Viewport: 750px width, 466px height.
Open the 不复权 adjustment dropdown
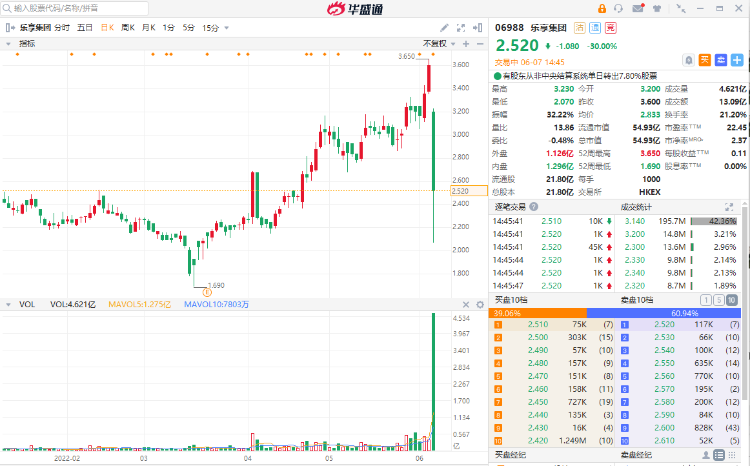[439, 44]
